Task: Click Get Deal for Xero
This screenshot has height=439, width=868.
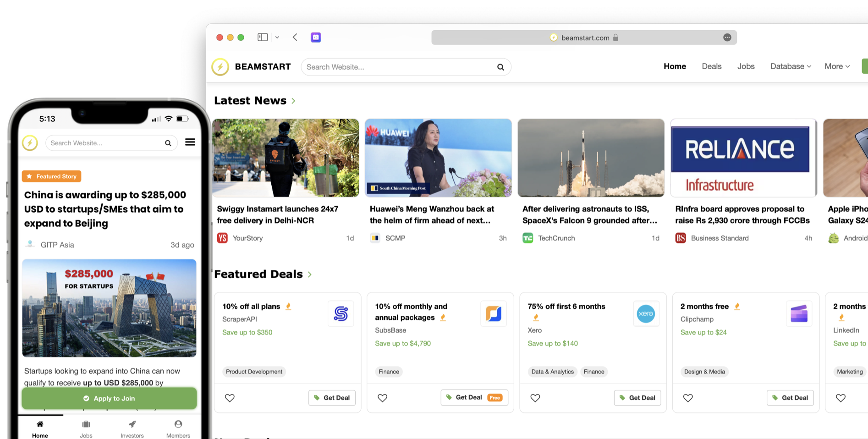Action: click(637, 398)
